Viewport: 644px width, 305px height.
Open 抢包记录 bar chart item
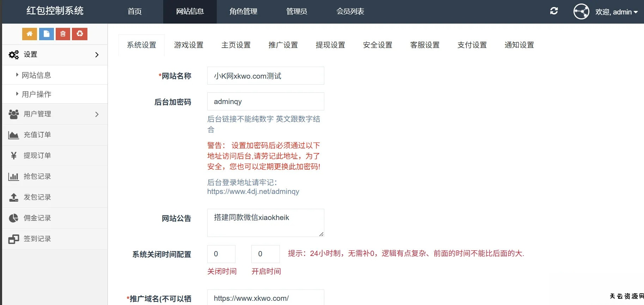click(x=37, y=176)
